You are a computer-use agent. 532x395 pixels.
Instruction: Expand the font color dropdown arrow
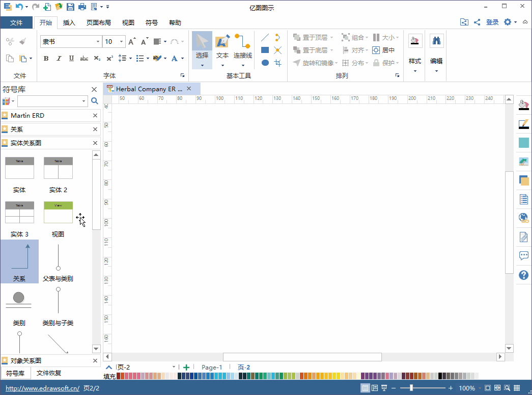click(x=183, y=59)
